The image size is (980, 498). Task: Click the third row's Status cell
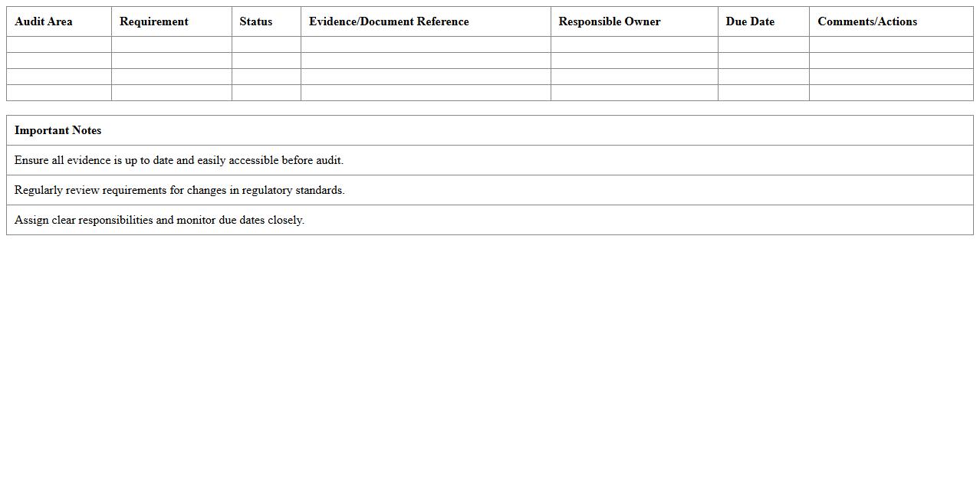[x=266, y=74]
